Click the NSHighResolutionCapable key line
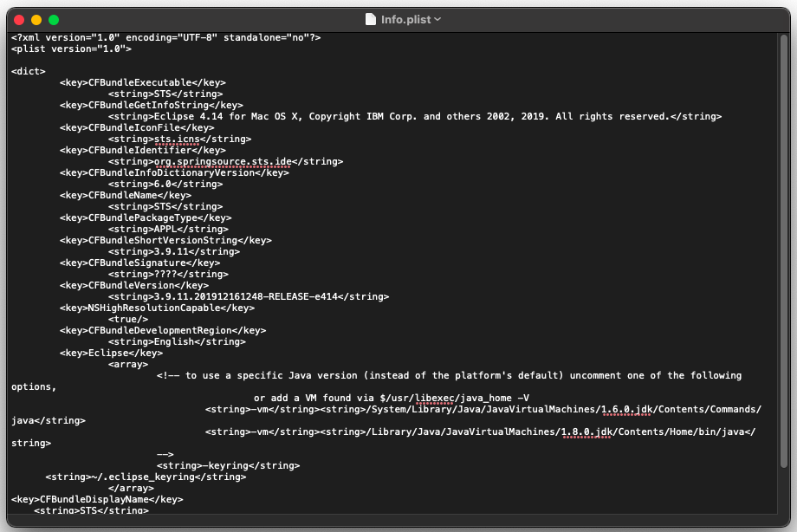 click(x=157, y=308)
